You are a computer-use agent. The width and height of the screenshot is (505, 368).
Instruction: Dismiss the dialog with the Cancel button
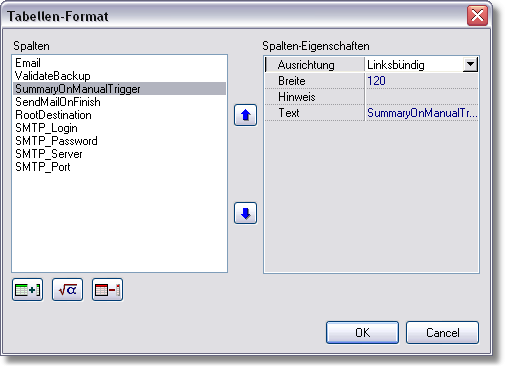point(442,332)
